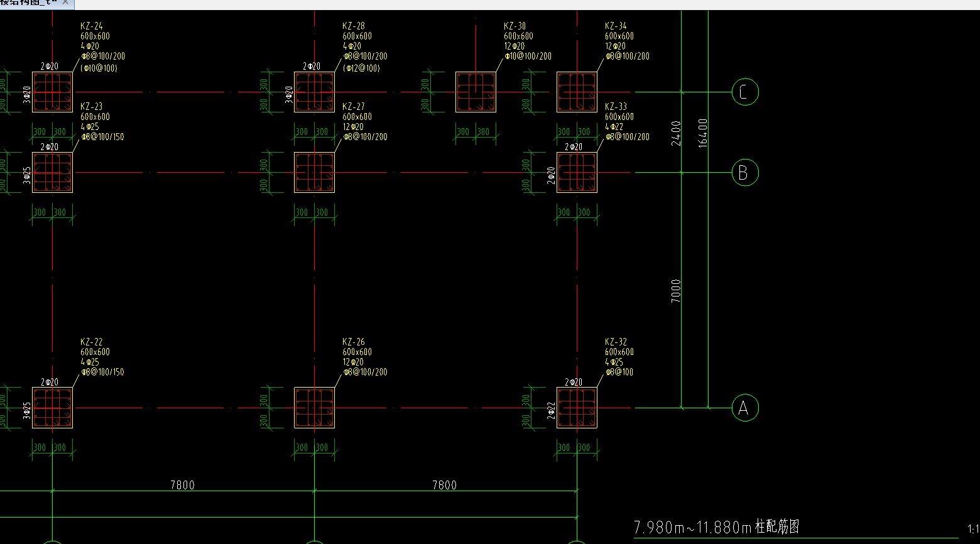The height and width of the screenshot is (544, 980).
Task: Click the KZ-28 column label
Action: (354, 26)
